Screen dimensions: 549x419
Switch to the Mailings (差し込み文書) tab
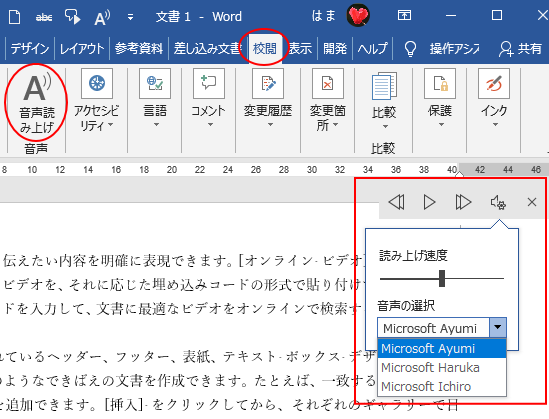(x=207, y=49)
